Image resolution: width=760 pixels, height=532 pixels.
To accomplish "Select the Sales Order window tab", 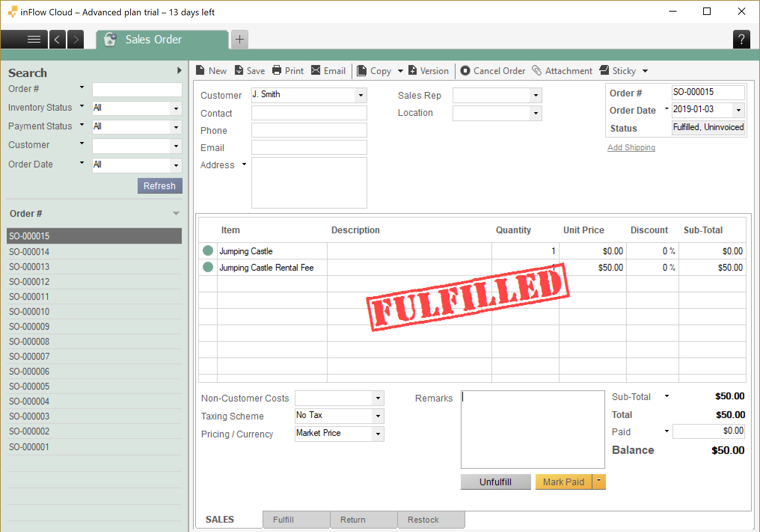I will (x=162, y=39).
